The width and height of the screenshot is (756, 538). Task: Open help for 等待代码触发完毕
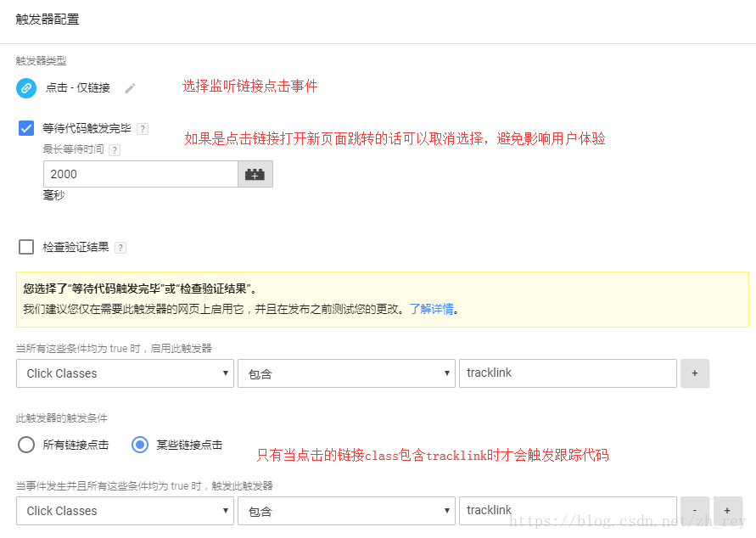coord(143,129)
